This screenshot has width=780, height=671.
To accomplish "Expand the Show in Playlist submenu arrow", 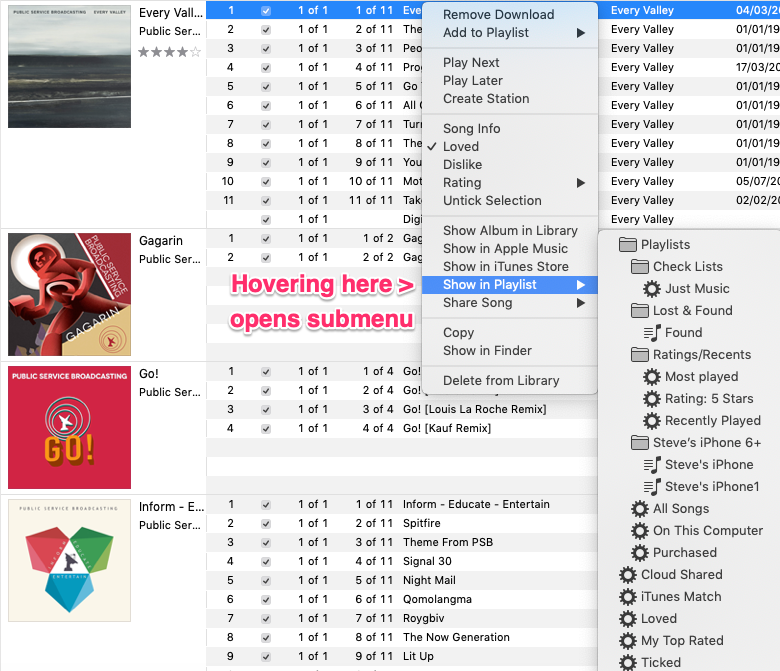I will (581, 285).
